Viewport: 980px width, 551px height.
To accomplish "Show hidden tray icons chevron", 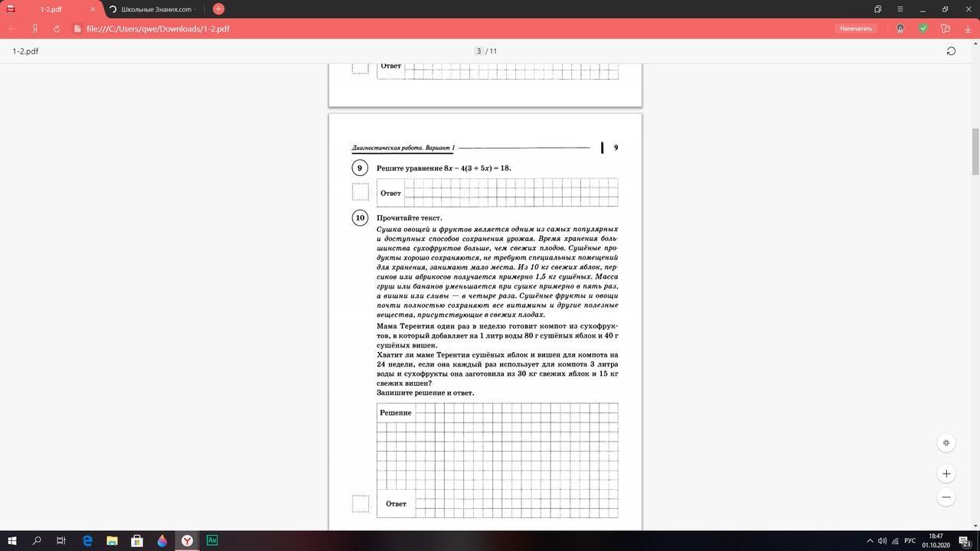I will (870, 541).
